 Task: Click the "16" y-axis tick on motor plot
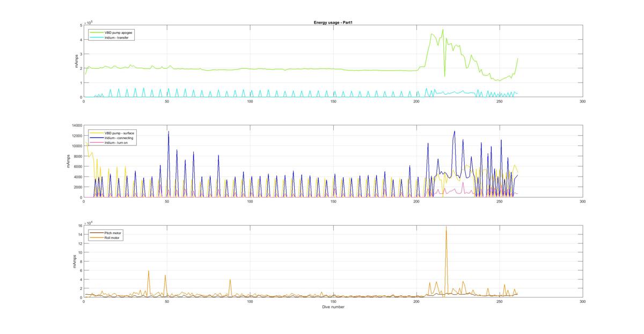point(79,226)
